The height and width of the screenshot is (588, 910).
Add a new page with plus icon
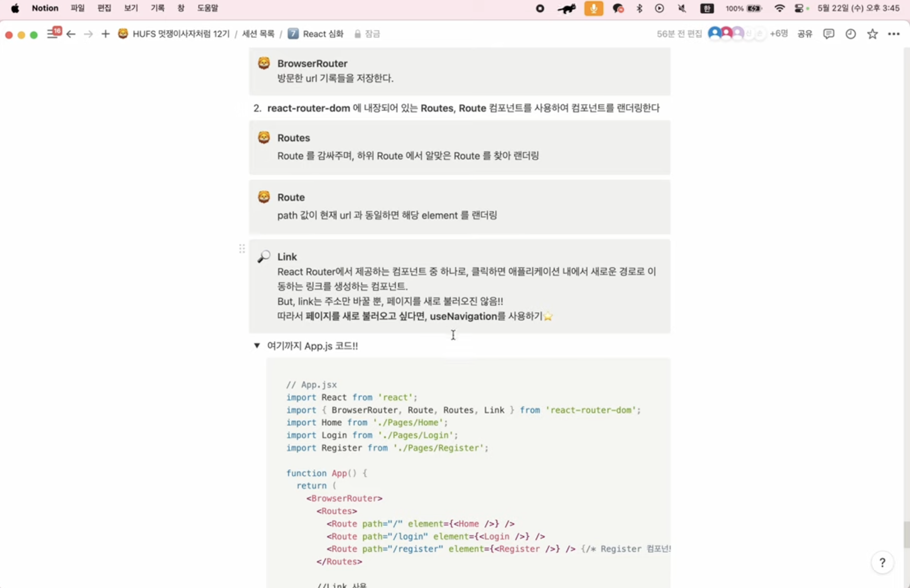click(105, 34)
